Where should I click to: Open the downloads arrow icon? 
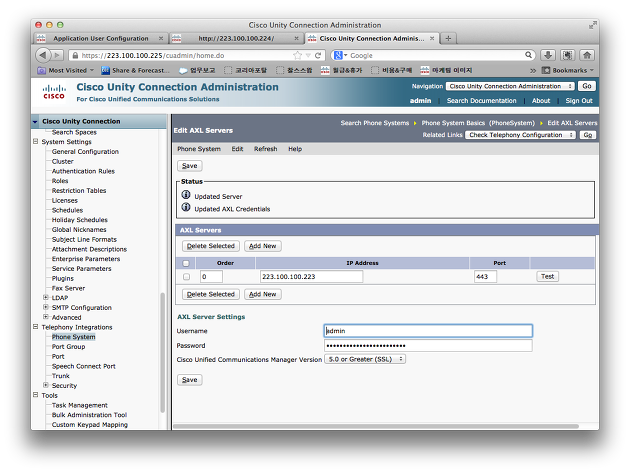point(548,55)
